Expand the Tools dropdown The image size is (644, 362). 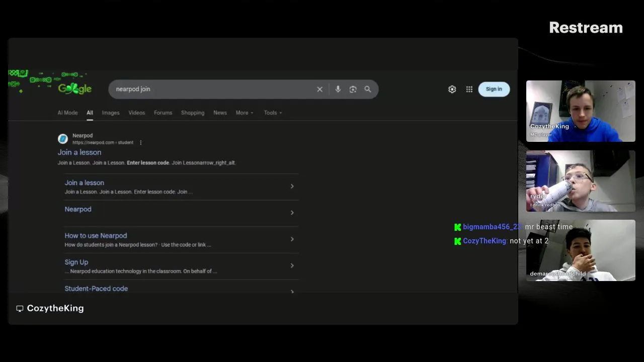click(x=273, y=113)
